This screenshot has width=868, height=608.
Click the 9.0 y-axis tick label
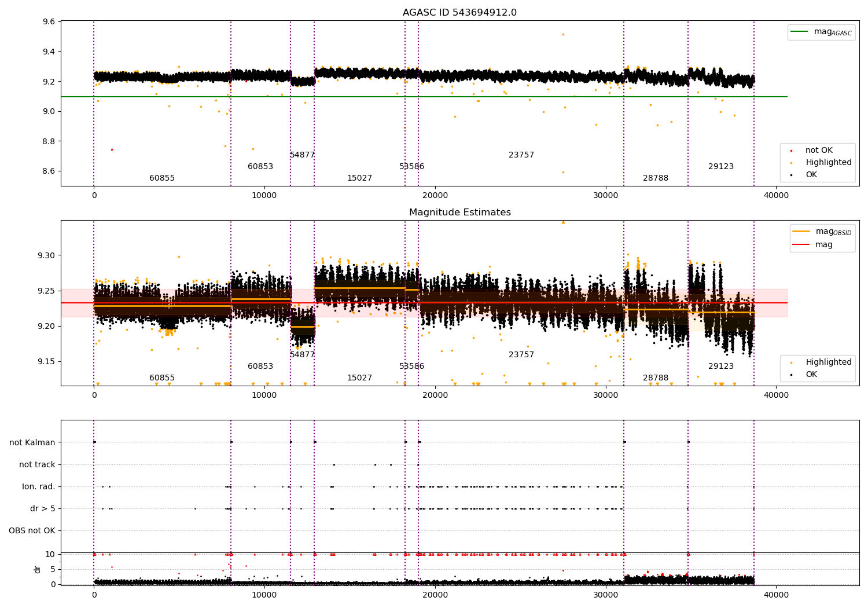pos(49,112)
